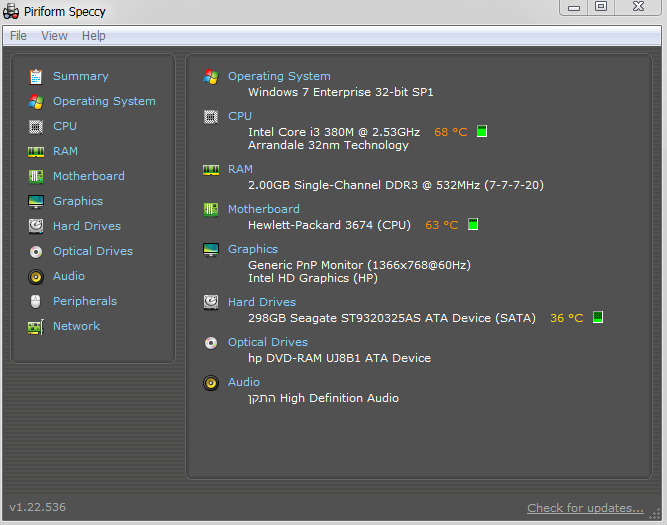Click the Optical Drives disc icon in sidebar
This screenshot has height=525, width=667.
click(36, 251)
